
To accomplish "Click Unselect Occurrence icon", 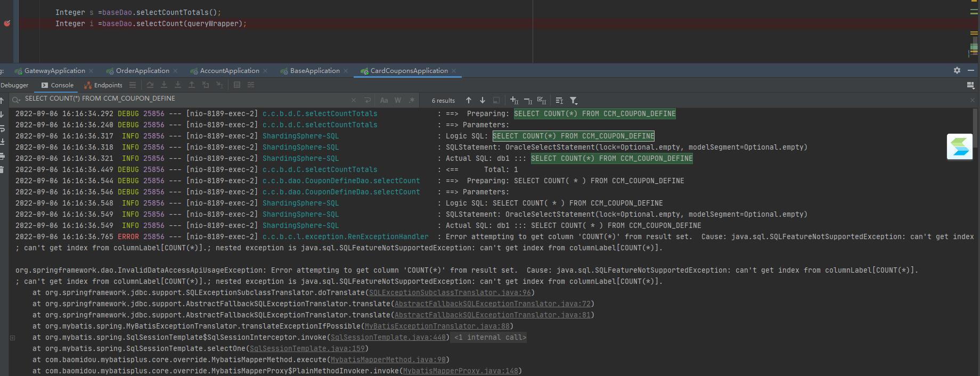I will [x=528, y=100].
